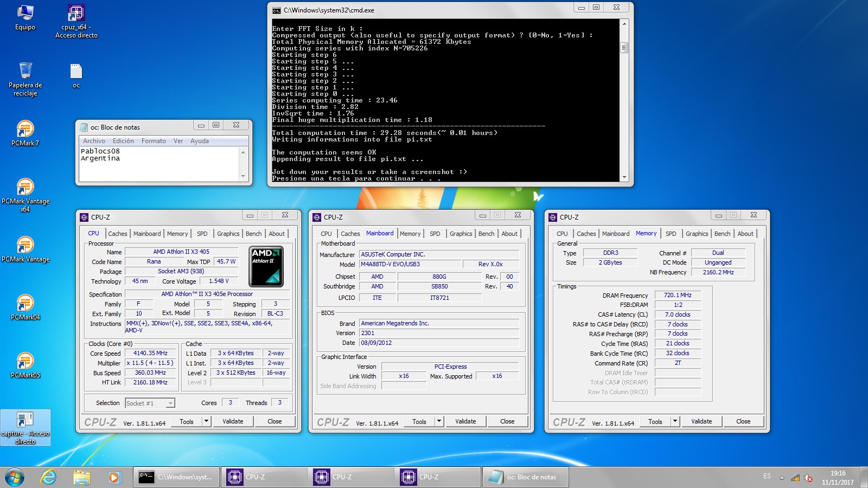
Task: Open Ver menu in Notepad
Action: (x=178, y=141)
